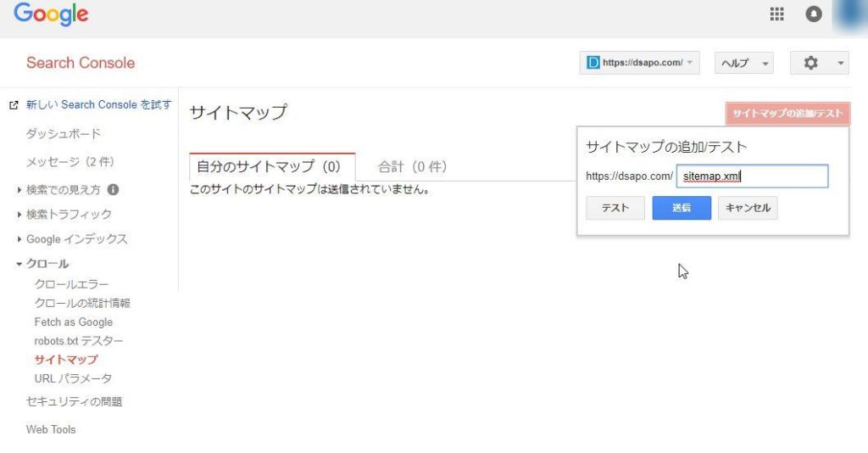Open the Google apps grid icon
The width and height of the screenshot is (868, 453).
[x=776, y=14]
